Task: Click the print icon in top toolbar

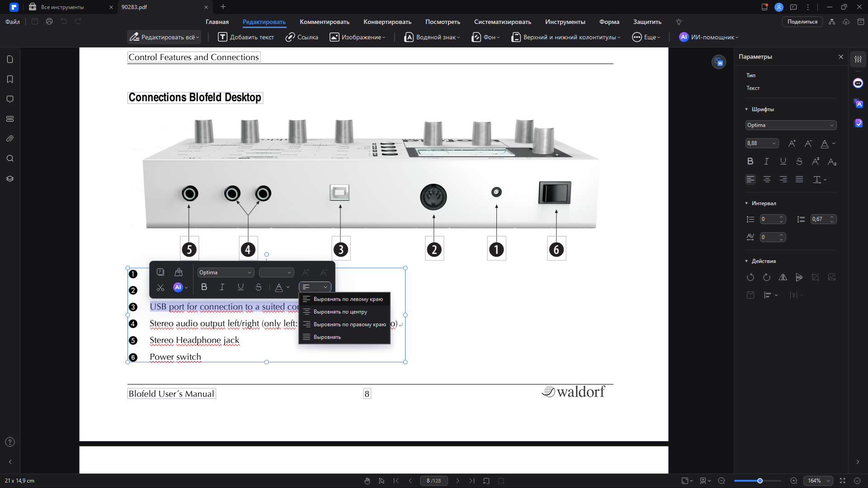Action: click(49, 21)
